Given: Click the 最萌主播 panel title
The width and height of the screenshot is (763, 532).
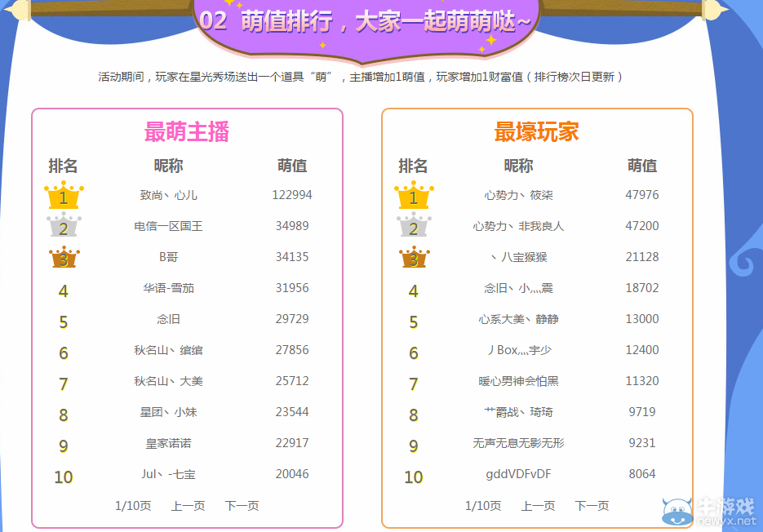Looking at the screenshot, I should pos(187,132).
